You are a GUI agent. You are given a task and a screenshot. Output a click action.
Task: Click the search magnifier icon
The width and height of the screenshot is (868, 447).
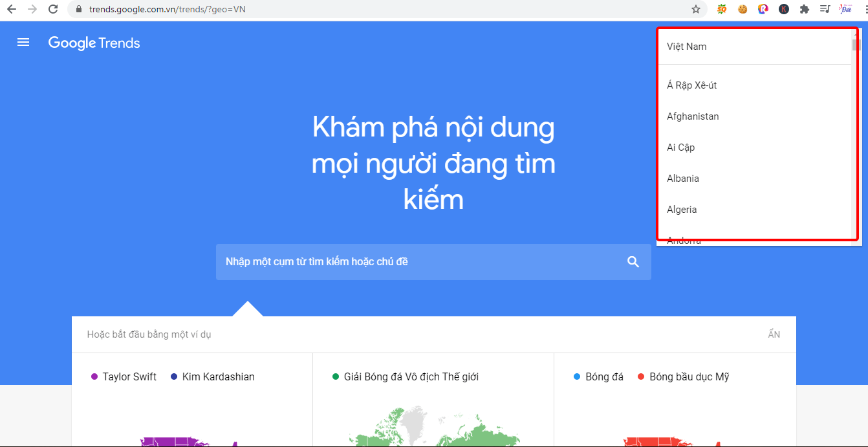click(x=633, y=262)
